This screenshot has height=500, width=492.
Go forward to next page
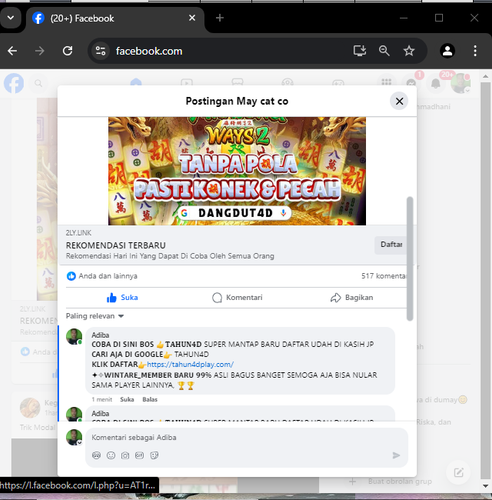(40, 51)
